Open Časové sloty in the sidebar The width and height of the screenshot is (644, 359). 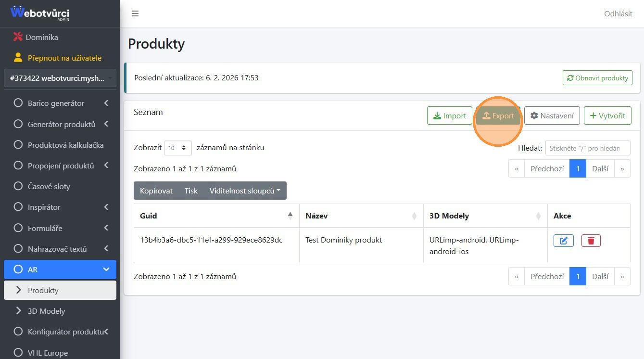click(60, 186)
